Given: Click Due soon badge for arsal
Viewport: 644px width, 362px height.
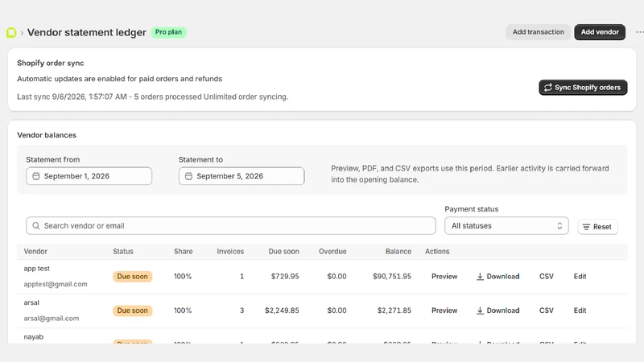Looking at the screenshot, I should tap(132, 311).
